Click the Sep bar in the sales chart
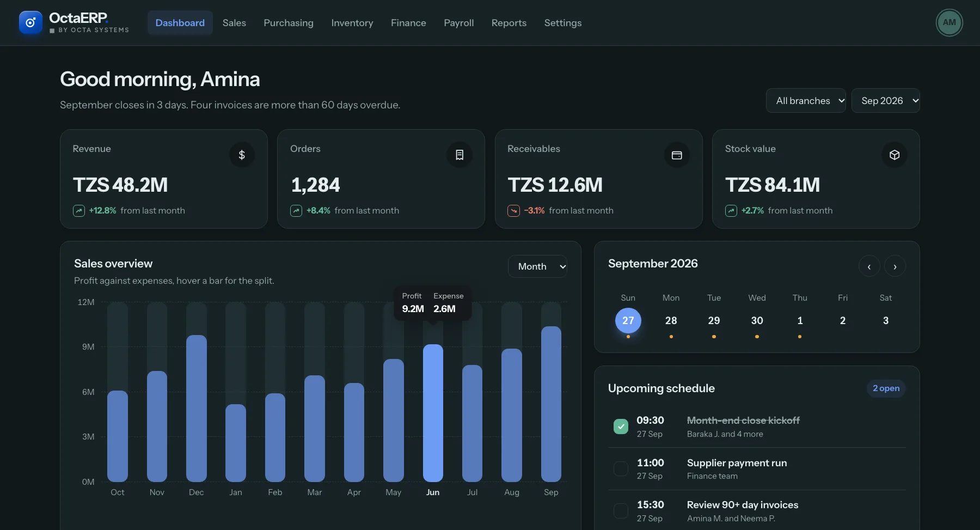This screenshot has width=980, height=530. click(x=551, y=404)
